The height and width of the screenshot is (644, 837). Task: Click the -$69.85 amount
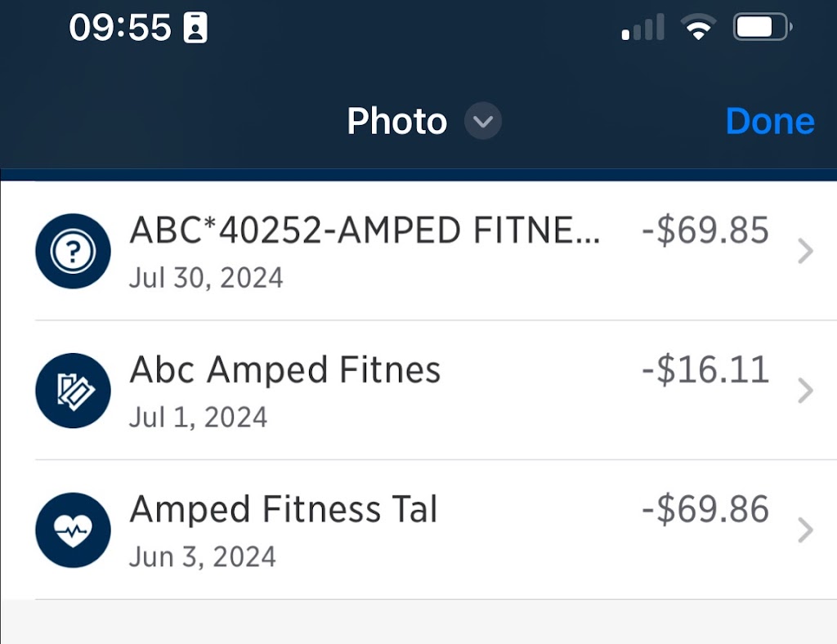click(705, 231)
